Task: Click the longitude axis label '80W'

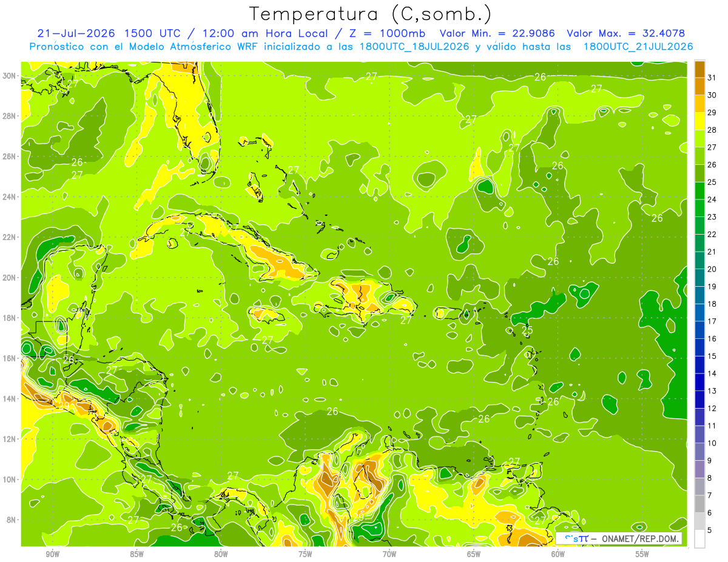Action: [x=221, y=554]
